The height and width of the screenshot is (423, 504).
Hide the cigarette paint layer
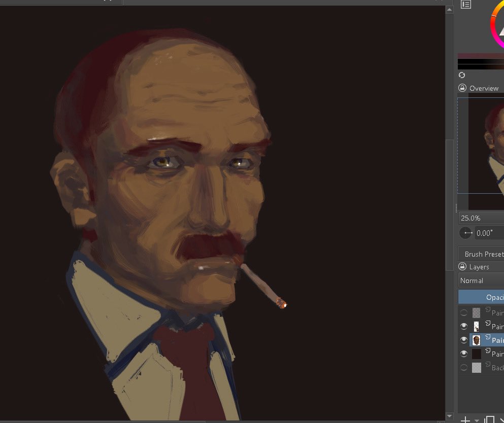[463, 326]
